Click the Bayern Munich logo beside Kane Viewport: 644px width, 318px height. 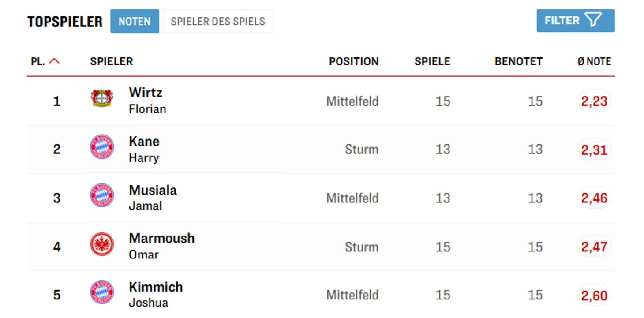[x=102, y=147]
